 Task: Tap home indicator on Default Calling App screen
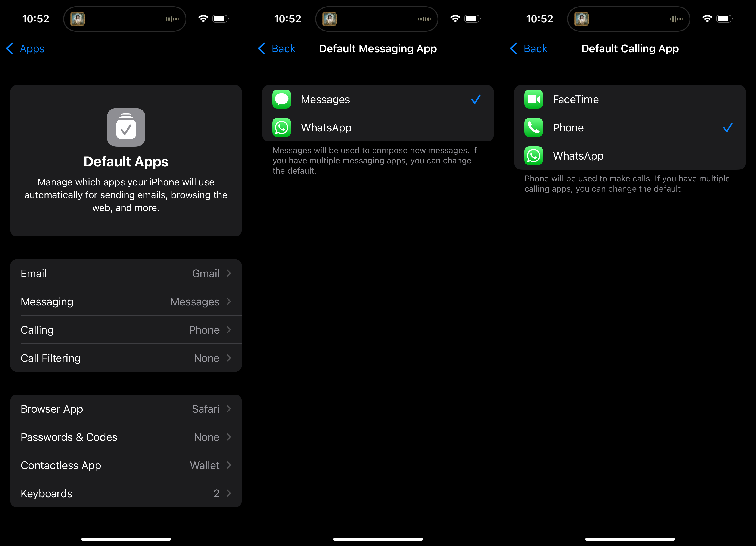click(630, 539)
